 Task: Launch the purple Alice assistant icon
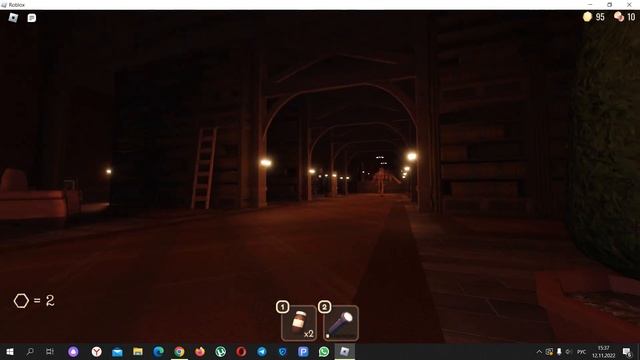[73, 351]
